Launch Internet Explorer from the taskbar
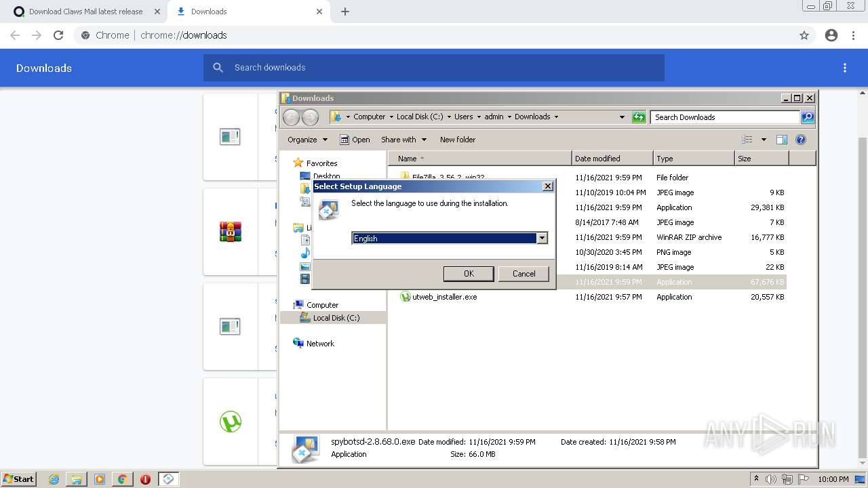The width and height of the screenshot is (868, 488). click(x=54, y=479)
